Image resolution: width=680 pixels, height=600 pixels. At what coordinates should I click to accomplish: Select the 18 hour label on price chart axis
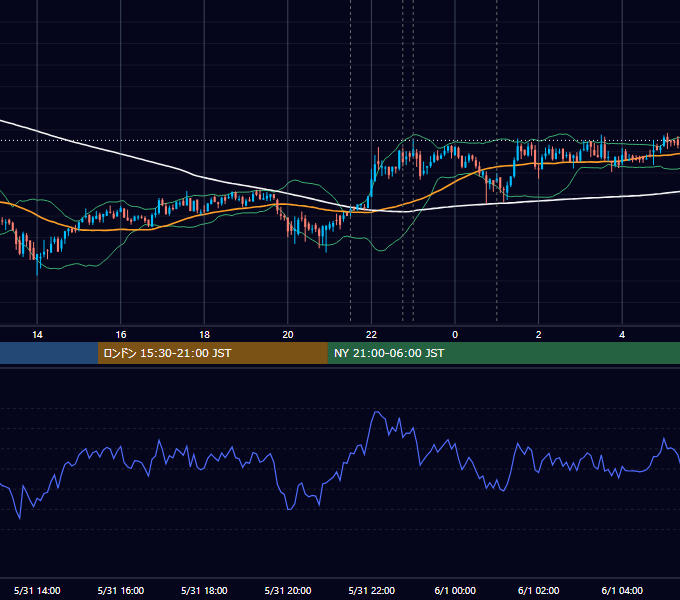pyautogui.click(x=204, y=335)
